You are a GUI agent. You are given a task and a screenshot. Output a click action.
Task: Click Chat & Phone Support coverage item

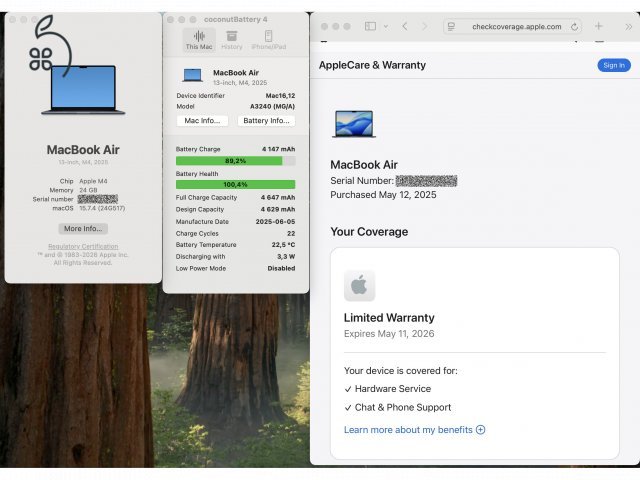403,407
